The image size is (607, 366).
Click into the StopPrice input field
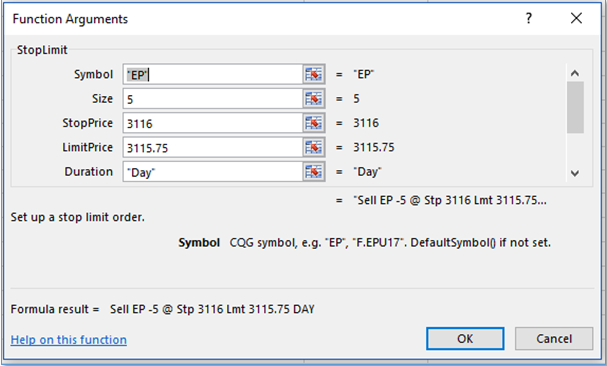tap(213, 123)
